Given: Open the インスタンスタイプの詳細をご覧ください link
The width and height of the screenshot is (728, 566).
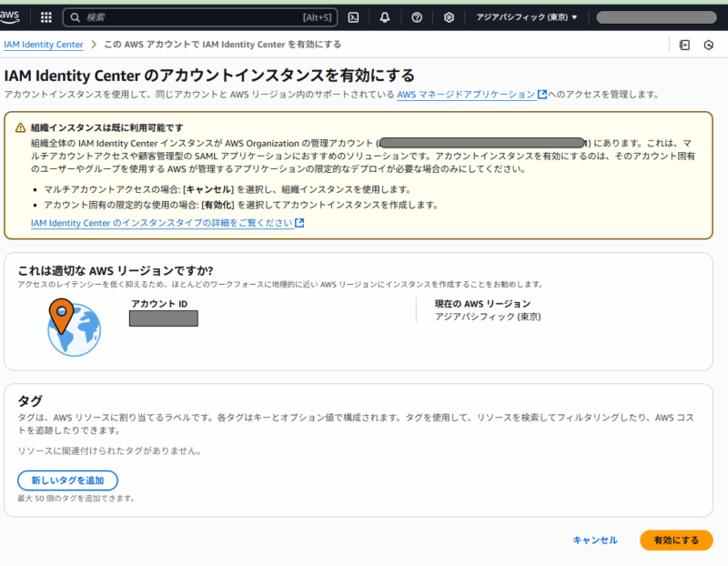Looking at the screenshot, I should (x=162, y=223).
